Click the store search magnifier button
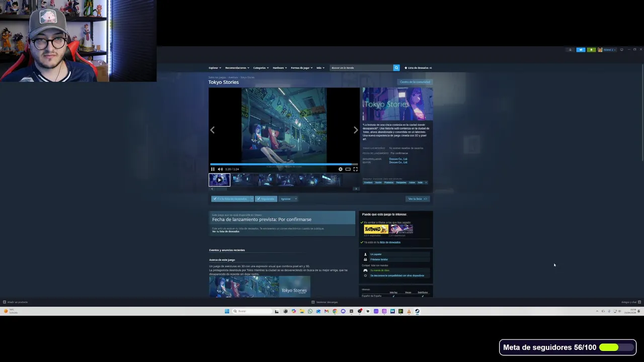644x362 pixels. tap(396, 67)
